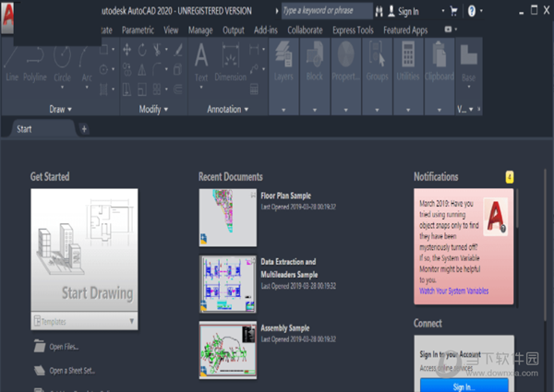Open the Parametric ribbon tab
The image size is (554, 392).
coord(138,30)
